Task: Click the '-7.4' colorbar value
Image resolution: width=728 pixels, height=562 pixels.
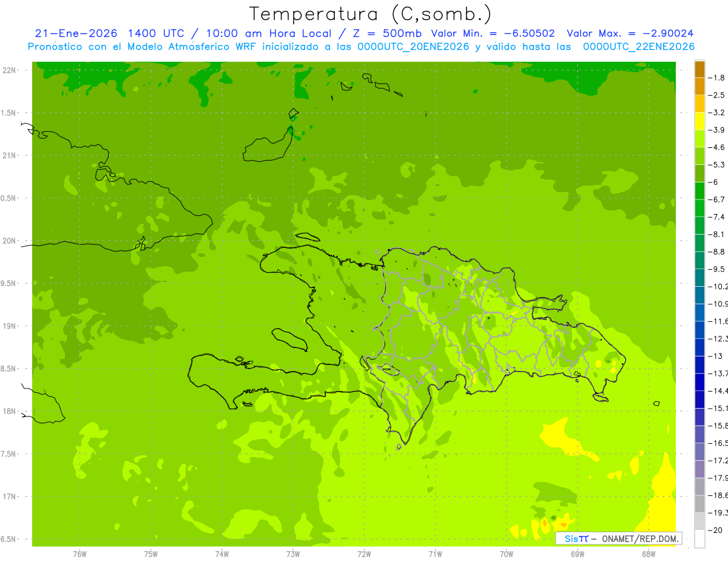Action: 716,217
